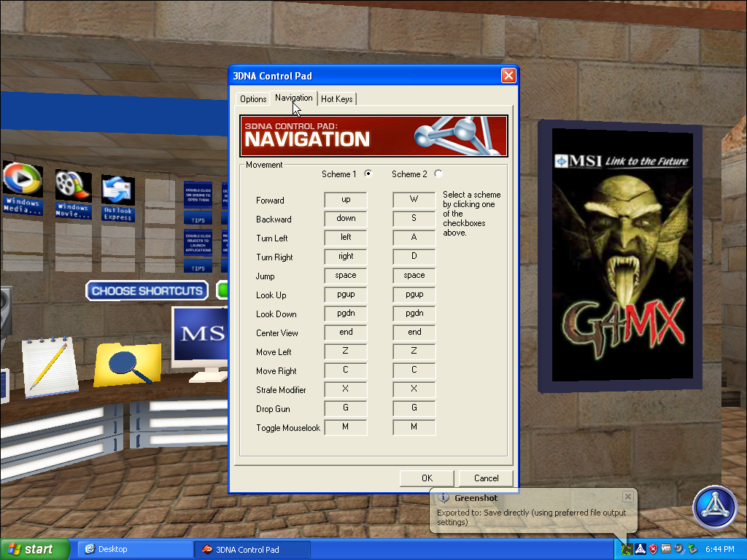Click the Navigation banner image
The width and height of the screenshot is (747, 560).
[374, 136]
